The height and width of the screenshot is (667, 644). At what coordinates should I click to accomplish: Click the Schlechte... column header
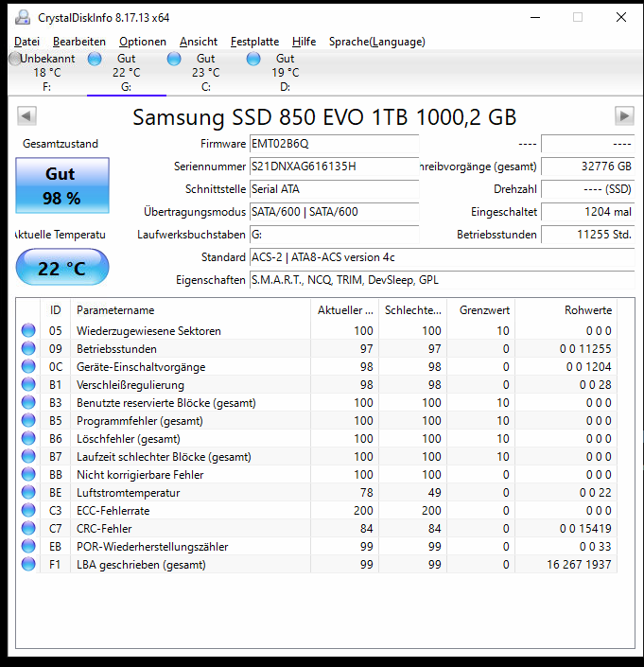(412, 310)
